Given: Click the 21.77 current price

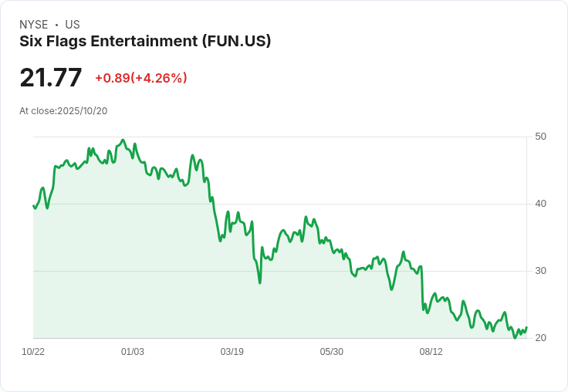Looking at the screenshot, I should 51,78.
